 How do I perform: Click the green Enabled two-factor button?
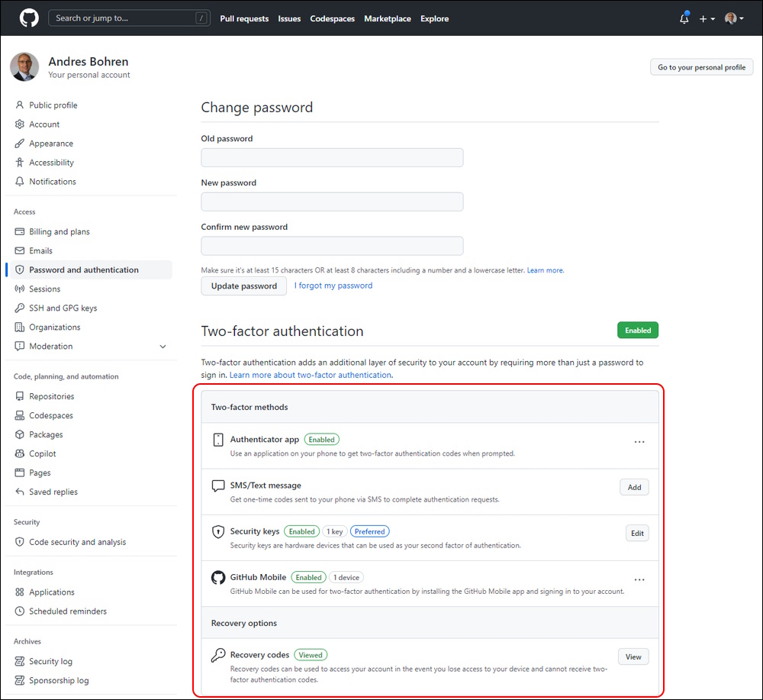click(x=637, y=330)
